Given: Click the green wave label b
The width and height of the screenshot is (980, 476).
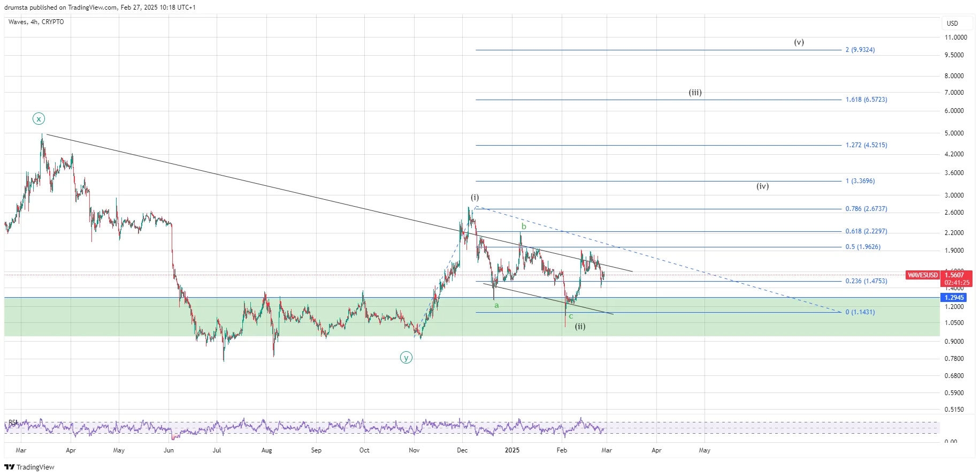Looking at the screenshot, I should pos(524,226).
